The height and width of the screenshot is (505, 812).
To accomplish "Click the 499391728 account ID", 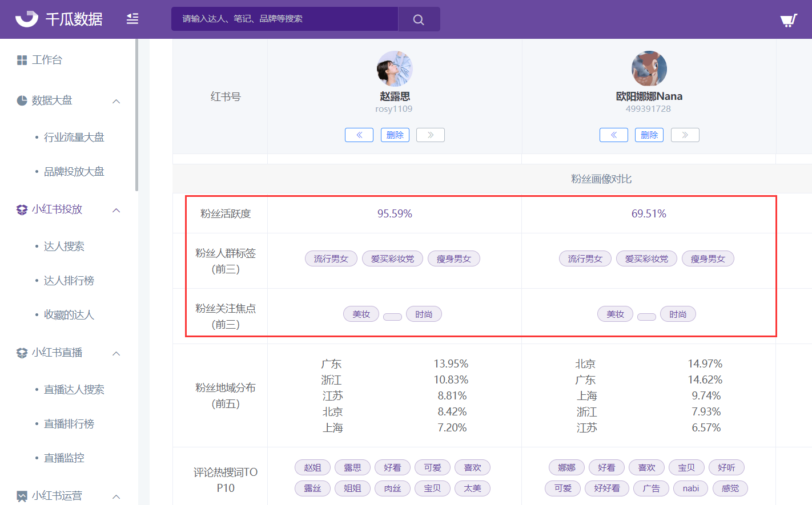I will [x=648, y=109].
